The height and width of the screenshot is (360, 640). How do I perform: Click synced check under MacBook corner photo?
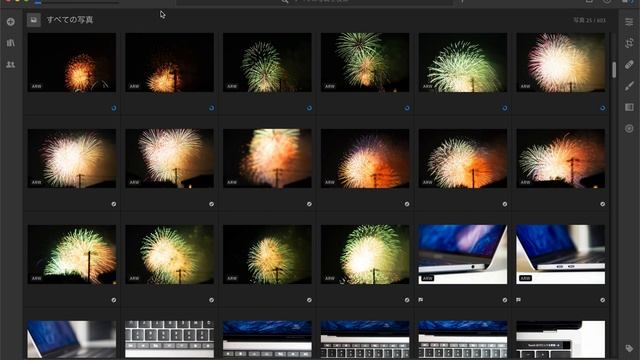click(x=505, y=300)
